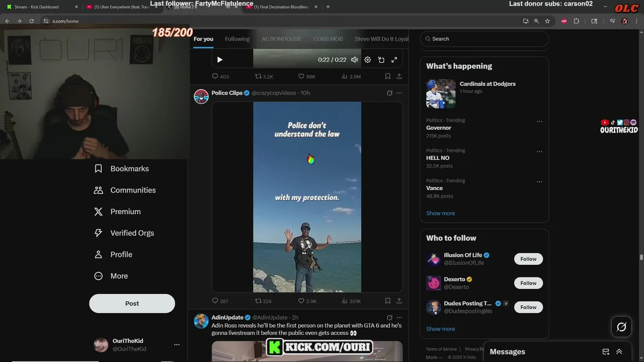This screenshot has width=644, height=362.
Task: Open the video settings gear
Action: pyautogui.click(x=368, y=59)
